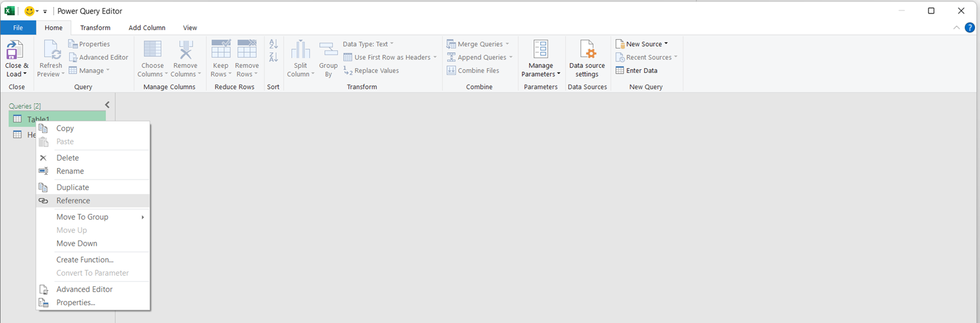Click the Group By icon
Screen dimensions: 980x323
pyautogui.click(x=328, y=50)
